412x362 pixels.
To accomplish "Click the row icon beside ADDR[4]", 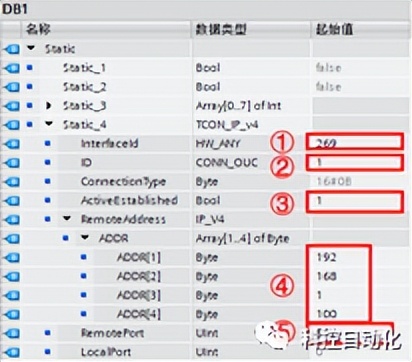I will tap(11, 314).
